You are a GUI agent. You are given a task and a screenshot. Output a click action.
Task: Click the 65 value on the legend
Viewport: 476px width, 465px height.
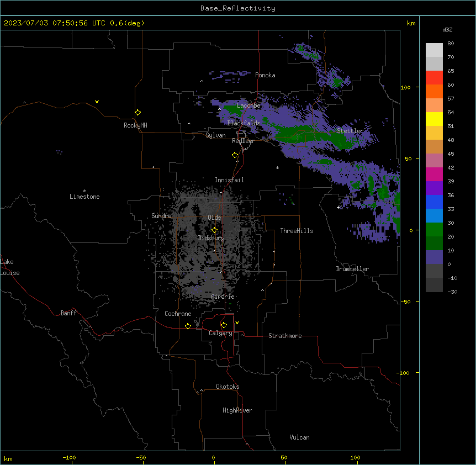[451, 71]
